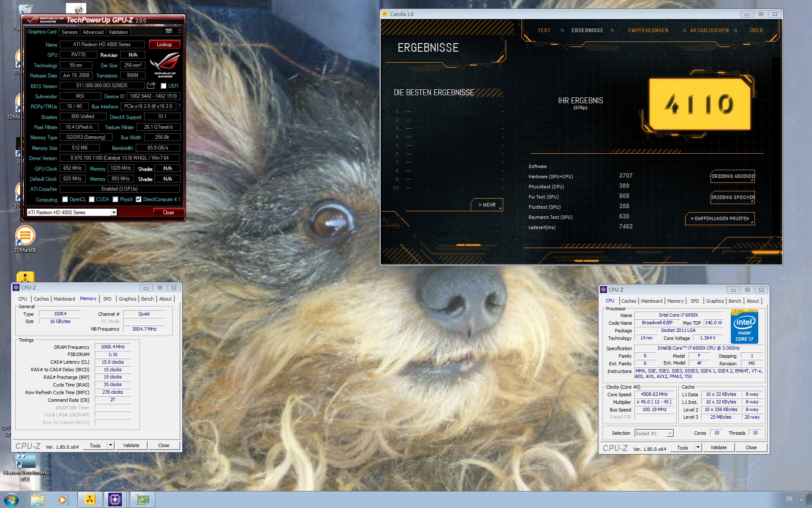The height and width of the screenshot is (508, 812).
Task: Click the GPU-Z screenshot camera icon
Action: click(x=168, y=31)
